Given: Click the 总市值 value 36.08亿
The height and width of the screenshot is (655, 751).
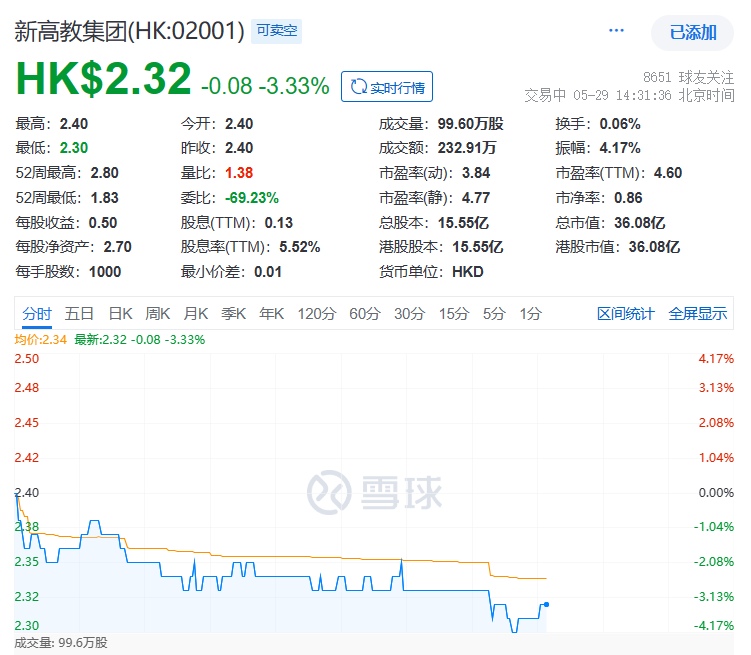Looking at the screenshot, I should click(x=640, y=223).
